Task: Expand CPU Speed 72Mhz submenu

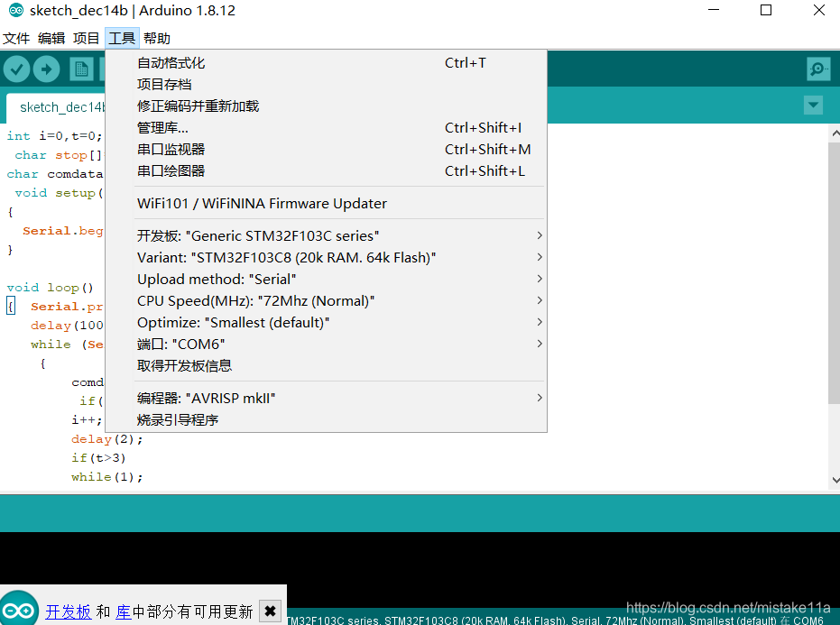Action: 327,301
